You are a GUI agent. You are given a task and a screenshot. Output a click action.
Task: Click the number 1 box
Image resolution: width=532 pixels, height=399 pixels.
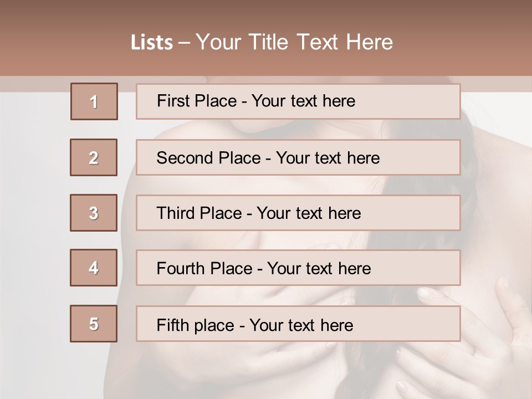coord(94,101)
